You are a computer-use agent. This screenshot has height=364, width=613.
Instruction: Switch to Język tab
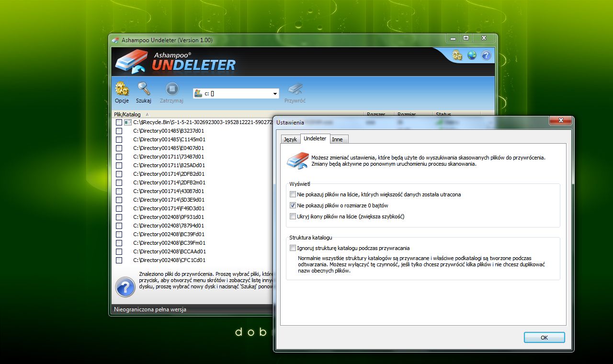point(290,139)
